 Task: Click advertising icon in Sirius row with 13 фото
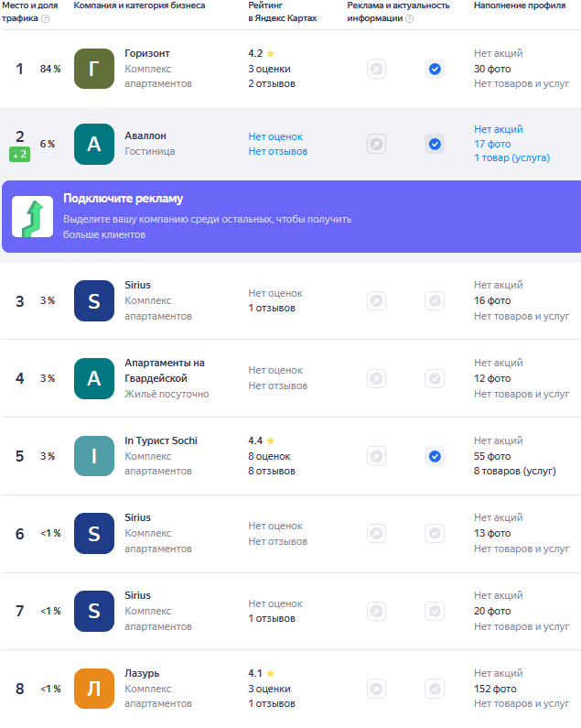pos(376,534)
